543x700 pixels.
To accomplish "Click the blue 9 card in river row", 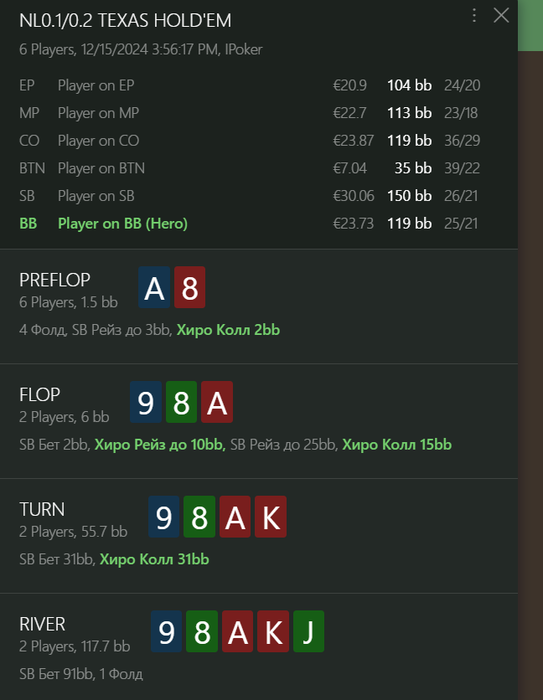I will pos(166,632).
